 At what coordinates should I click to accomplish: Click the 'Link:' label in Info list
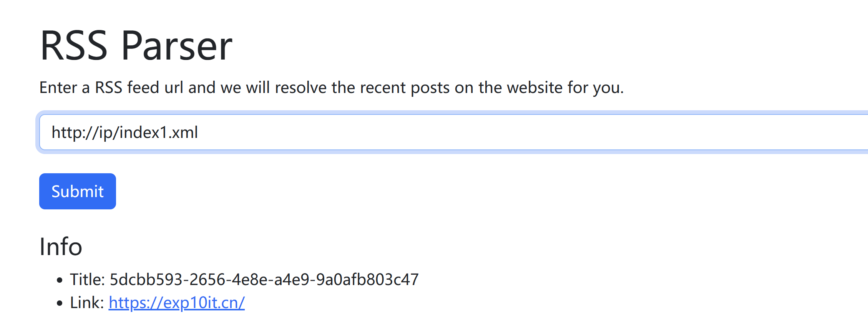[87, 302]
